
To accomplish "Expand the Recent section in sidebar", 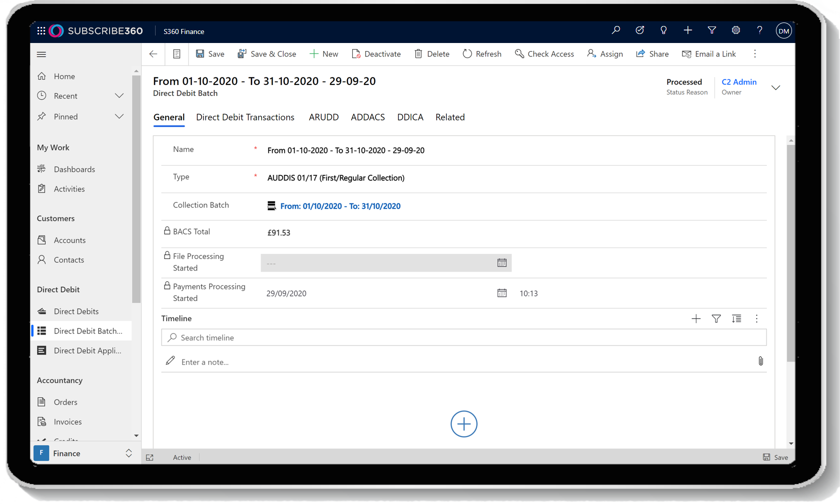I will pyautogui.click(x=119, y=96).
